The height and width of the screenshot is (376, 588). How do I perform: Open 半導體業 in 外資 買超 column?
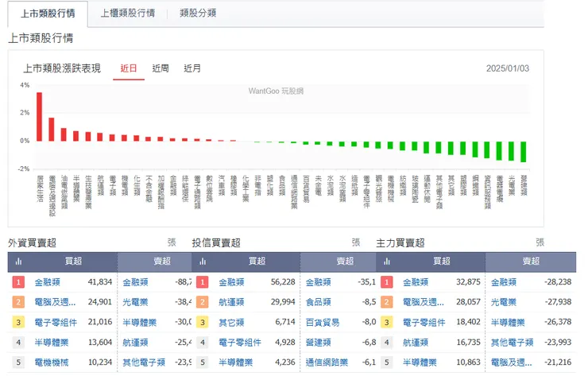point(52,343)
